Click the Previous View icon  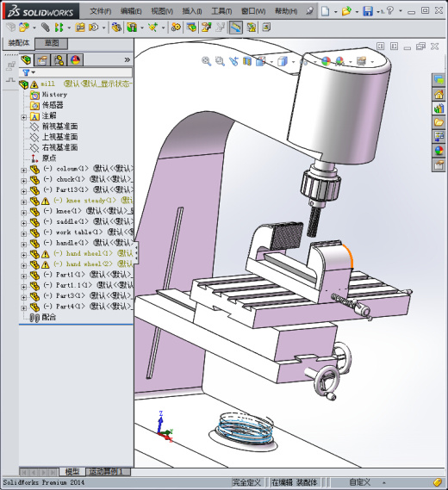click(233, 61)
